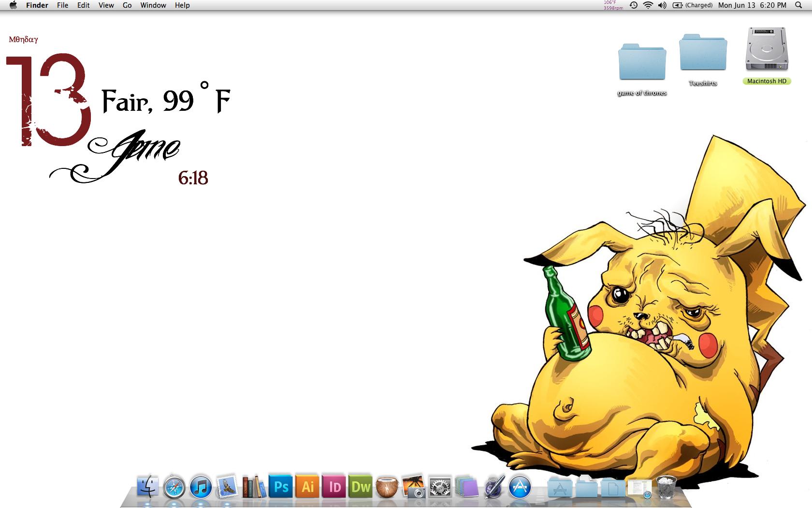Open System Preferences gear icon
812x508 pixels.
click(x=440, y=487)
